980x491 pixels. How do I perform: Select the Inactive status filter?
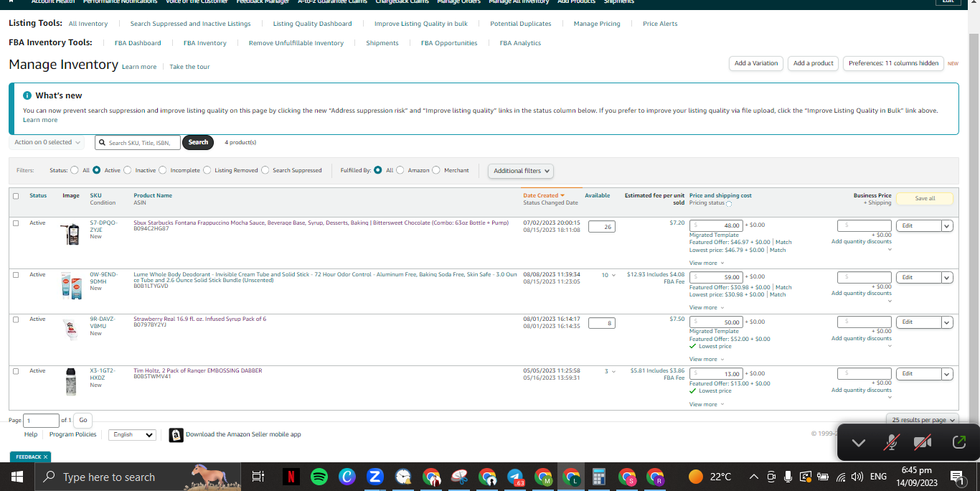(x=128, y=170)
